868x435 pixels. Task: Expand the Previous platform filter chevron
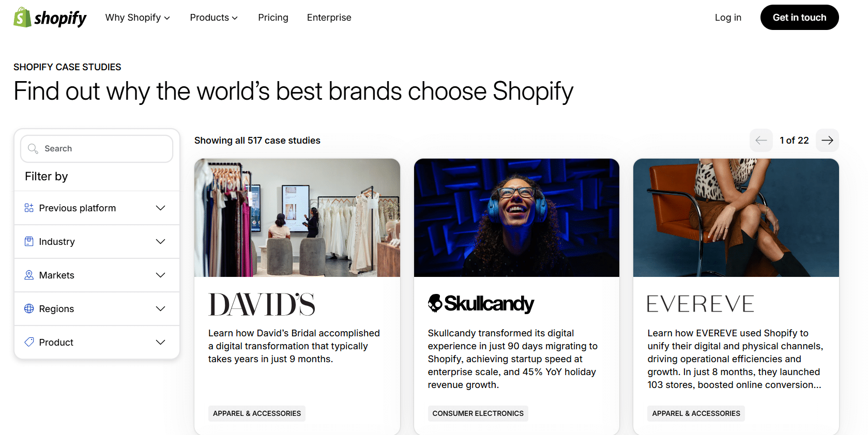(x=161, y=208)
